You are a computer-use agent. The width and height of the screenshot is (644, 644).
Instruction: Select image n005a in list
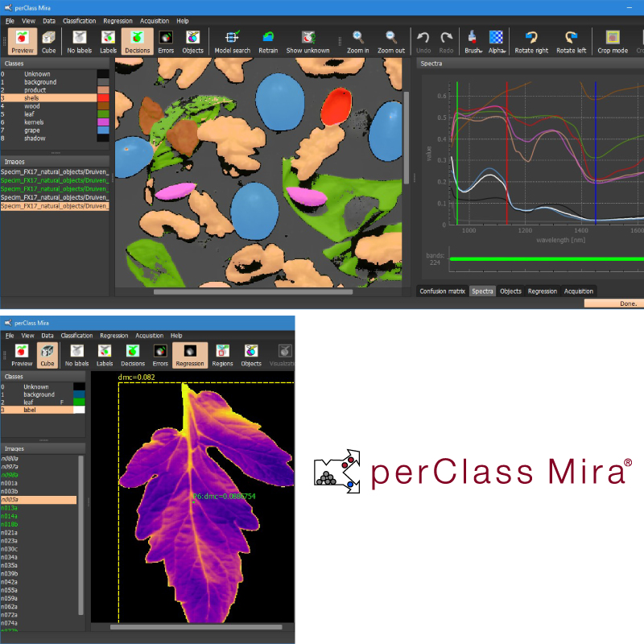pos(39,500)
